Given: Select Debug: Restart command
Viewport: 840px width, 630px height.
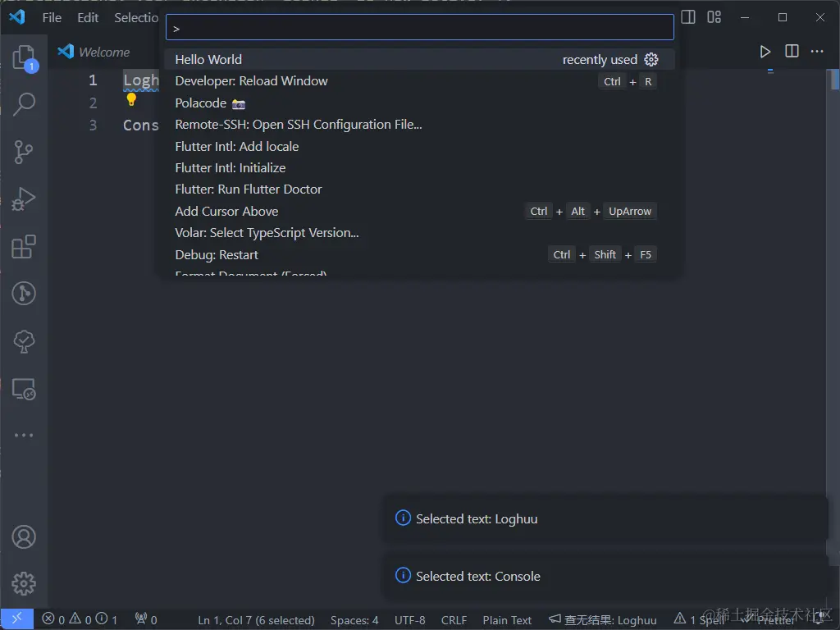Looking at the screenshot, I should tap(419, 254).
